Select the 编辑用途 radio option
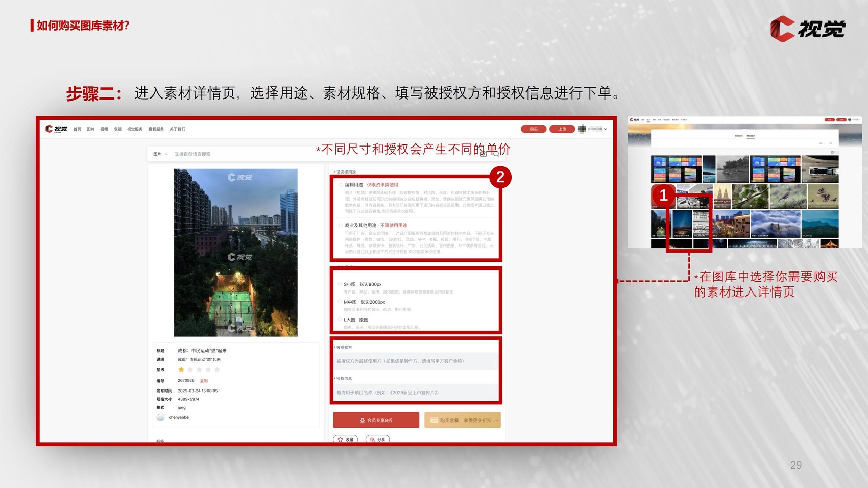The height and width of the screenshot is (488, 868). pyautogui.click(x=341, y=185)
